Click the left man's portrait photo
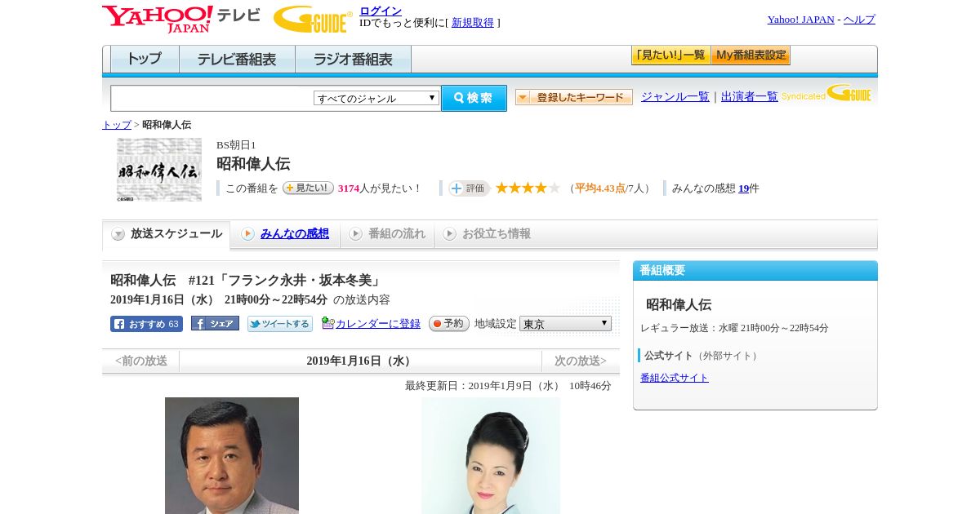This screenshot has width=980, height=514. (232, 455)
